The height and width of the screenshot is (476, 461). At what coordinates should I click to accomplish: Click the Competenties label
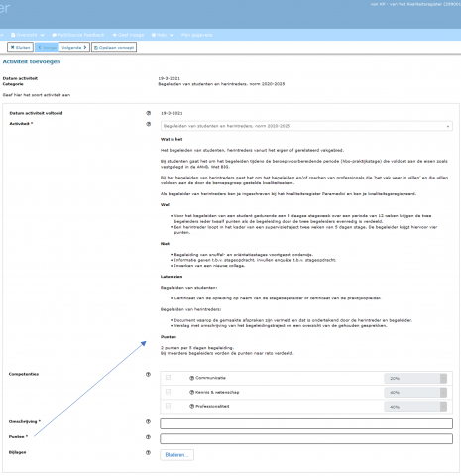[24, 374]
